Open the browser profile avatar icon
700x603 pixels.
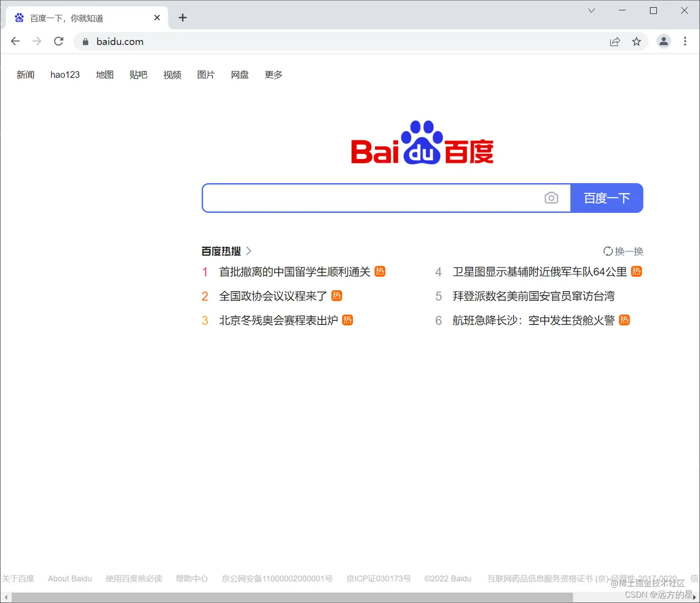coord(664,41)
